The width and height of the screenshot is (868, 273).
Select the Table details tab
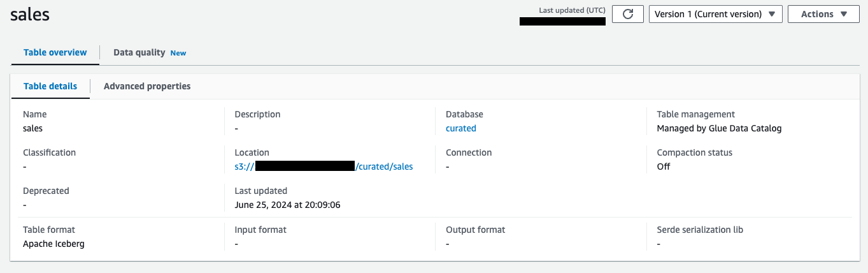(50, 86)
